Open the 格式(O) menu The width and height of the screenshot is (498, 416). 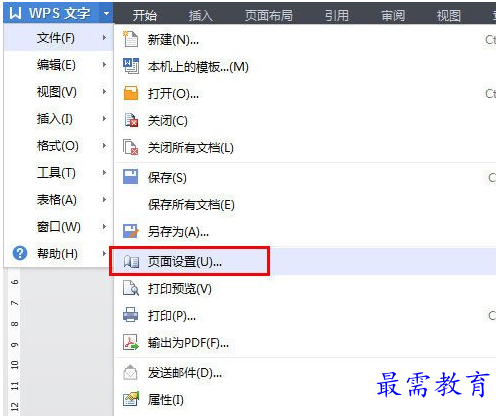pyautogui.click(x=58, y=146)
